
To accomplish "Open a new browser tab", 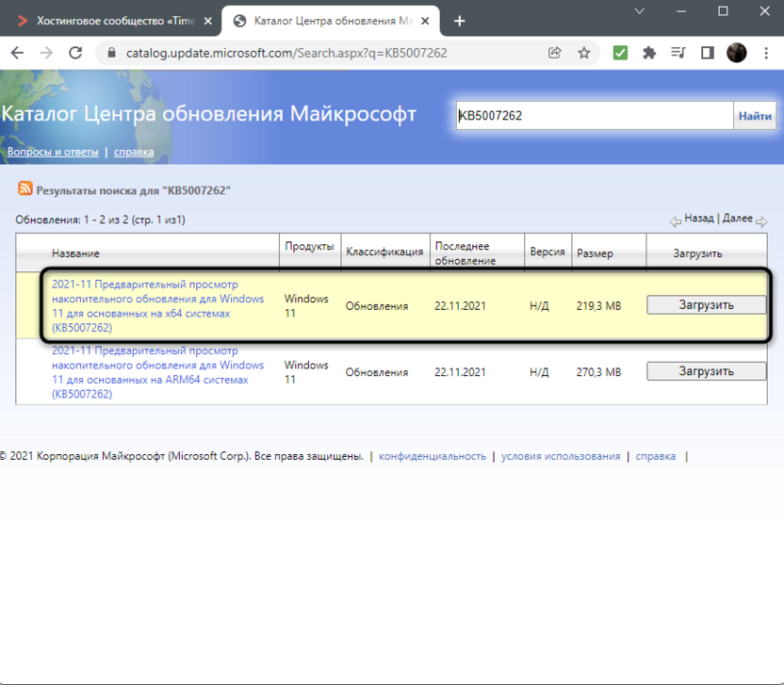I will point(460,19).
